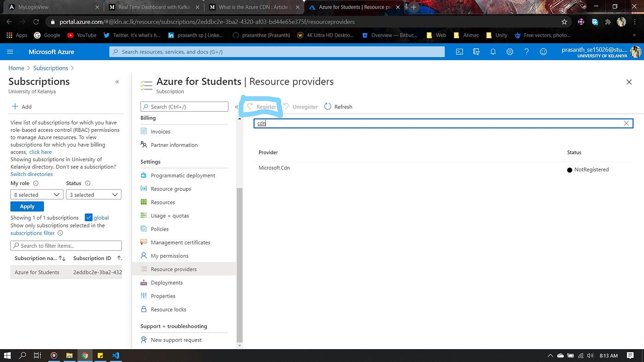Show info tooltip next to Status
The width and height of the screenshot is (644, 362).
click(x=87, y=183)
